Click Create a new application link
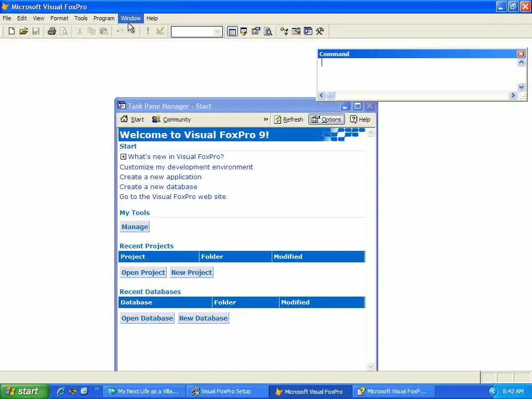Image resolution: width=532 pixels, height=399 pixels. (161, 177)
